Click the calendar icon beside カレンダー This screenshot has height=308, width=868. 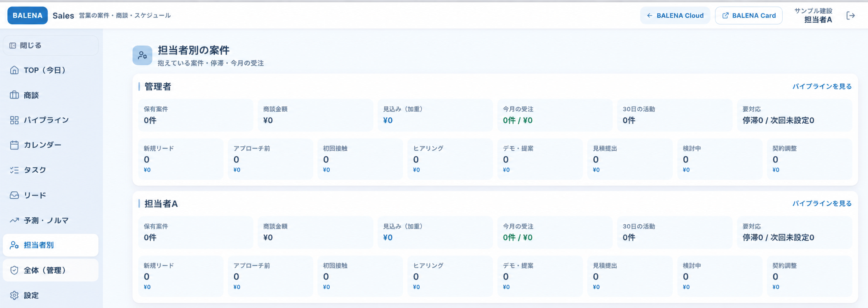14,145
